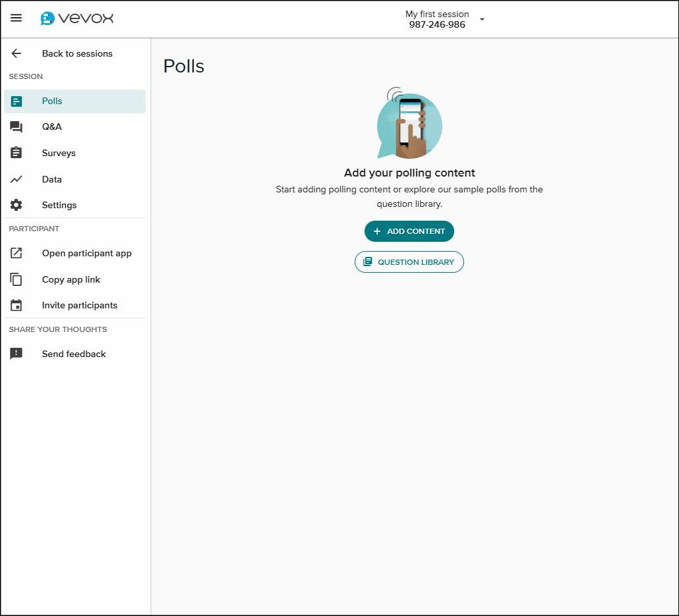This screenshot has width=679, height=616.
Task: Select the Polls icon in sidebar
Action: 16,101
